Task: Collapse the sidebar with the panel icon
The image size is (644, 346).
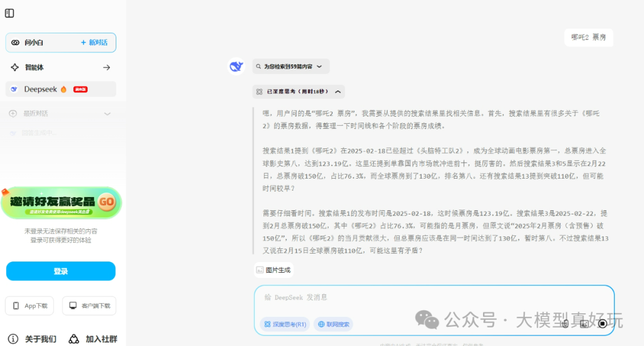Action: (x=10, y=13)
